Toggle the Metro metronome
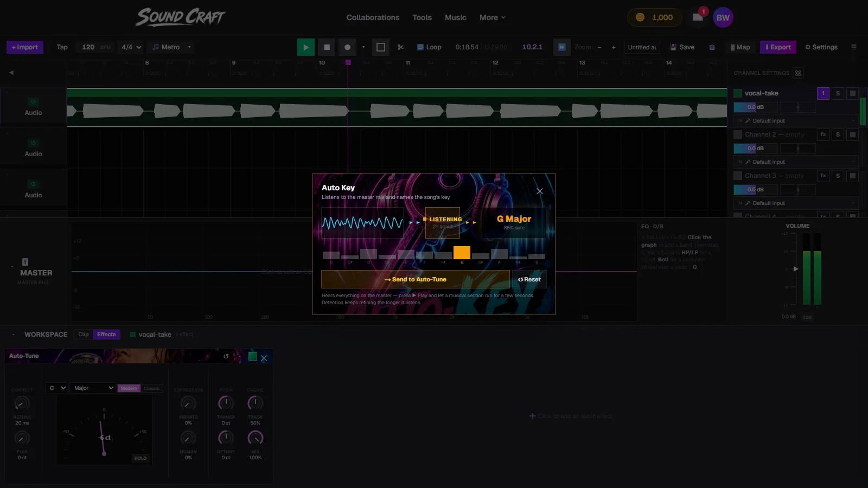The image size is (868, 488). click(x=166, y=47)
